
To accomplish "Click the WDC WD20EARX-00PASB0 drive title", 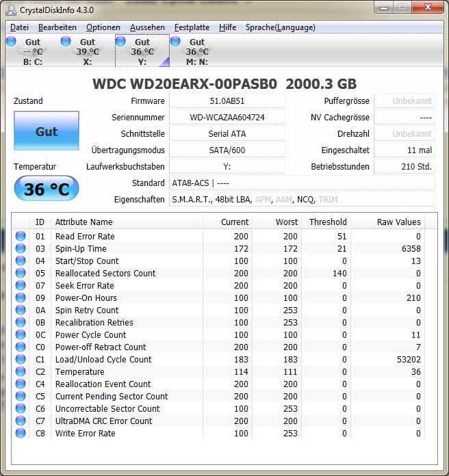I will (224, 84).
